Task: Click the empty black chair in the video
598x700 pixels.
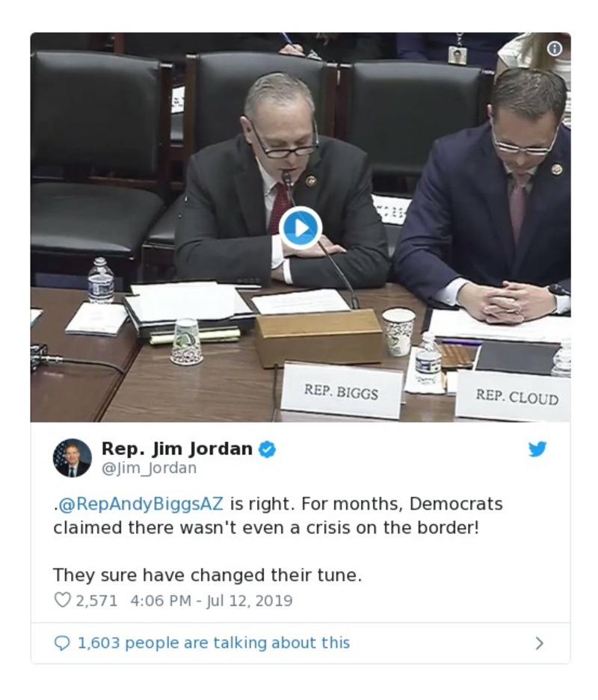Action: point(97,156)
